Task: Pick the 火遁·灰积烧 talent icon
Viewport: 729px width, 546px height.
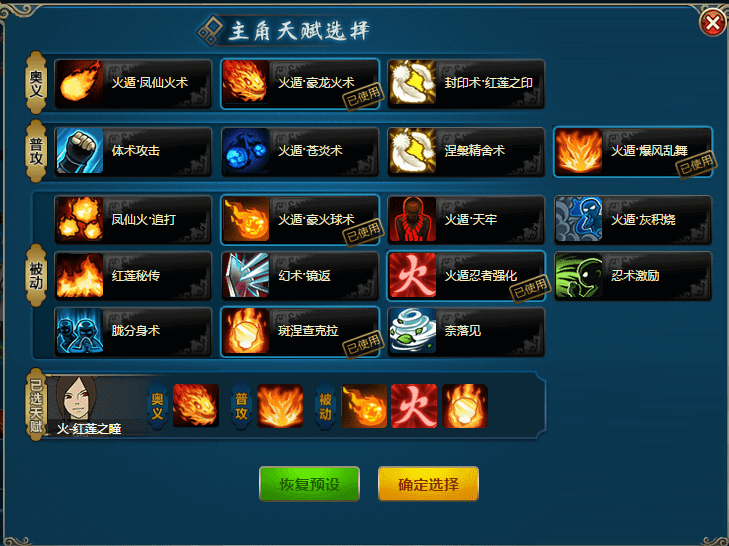Action: click(x=578, y=220)
